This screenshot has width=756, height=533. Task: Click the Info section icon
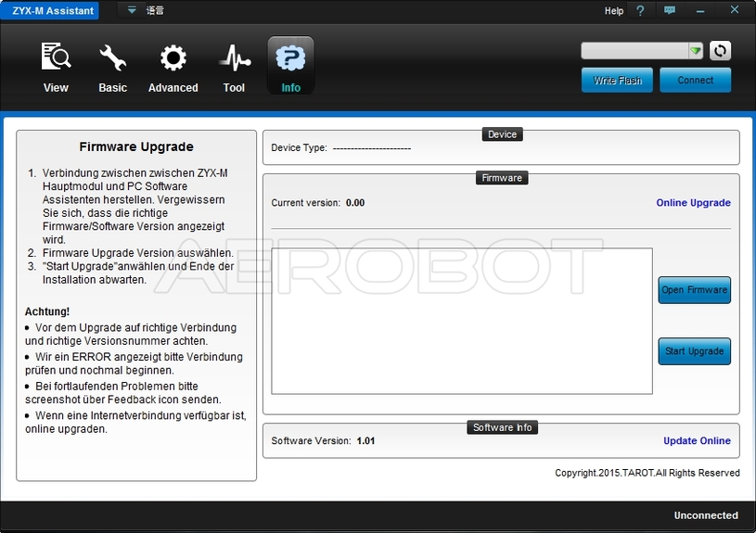(x=290, y=59)
